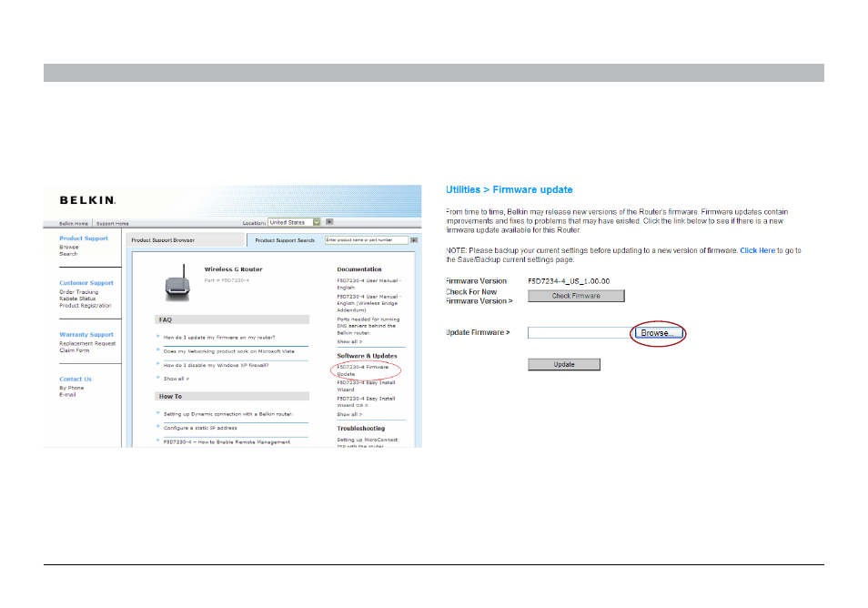The width and height of the screenshot is (868, 608).
Task: Select the firmware version text F5D7234-4_US_1.00.00
Action: (x=569, y=281)
